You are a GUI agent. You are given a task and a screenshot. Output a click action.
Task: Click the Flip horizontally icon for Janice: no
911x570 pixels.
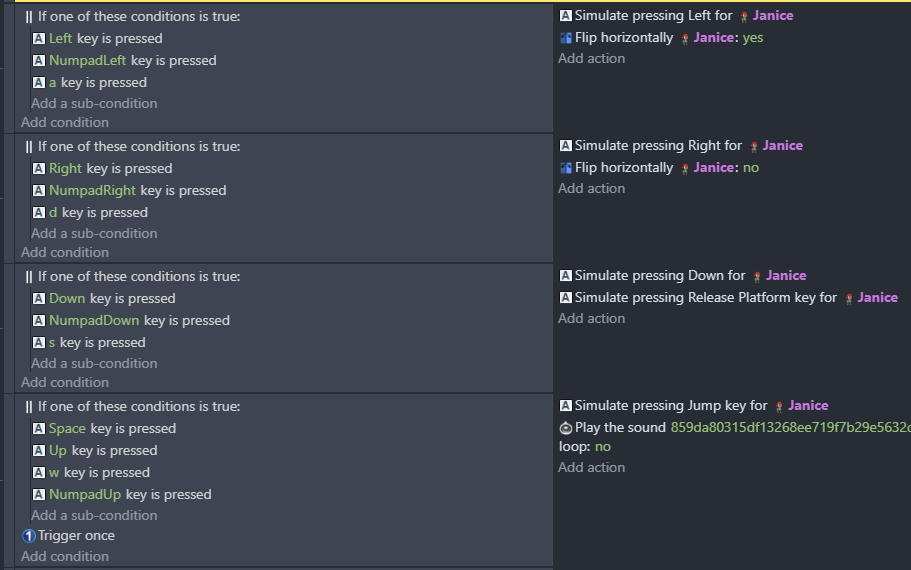click(x=566, y=168)
